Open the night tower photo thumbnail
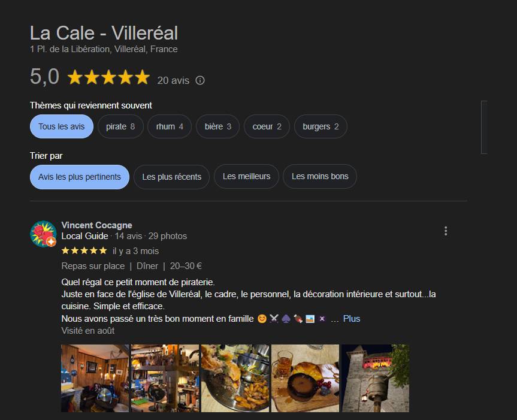Screen dimensions: 517x420 pyautogui.click(x=375, y=378)
